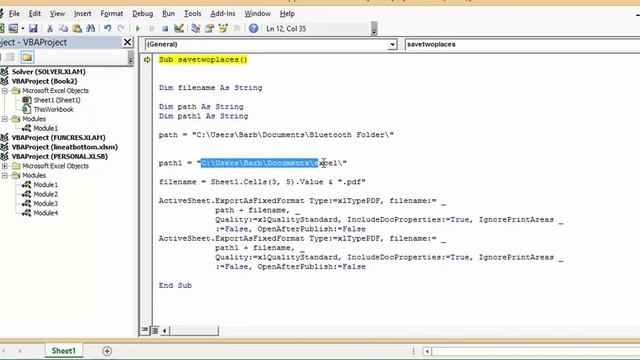Open the Properties Window icon

[x=209, y=28]
